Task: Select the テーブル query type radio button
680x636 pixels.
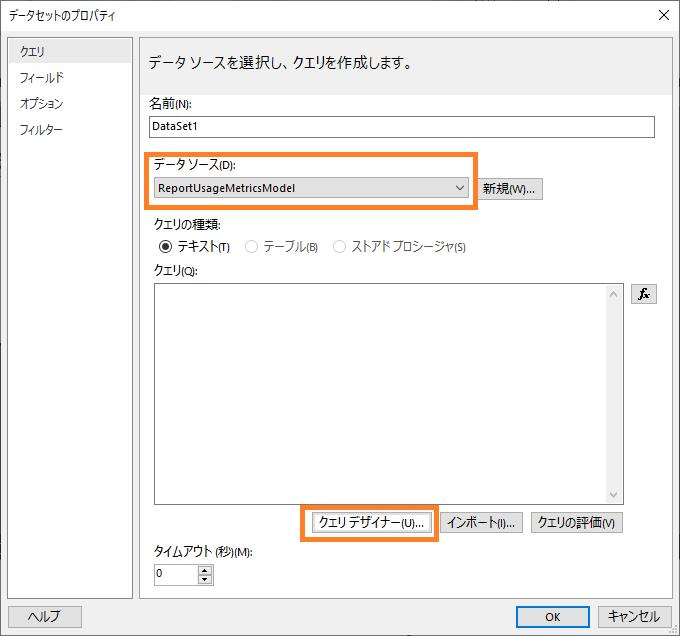Action: point(251,247)
